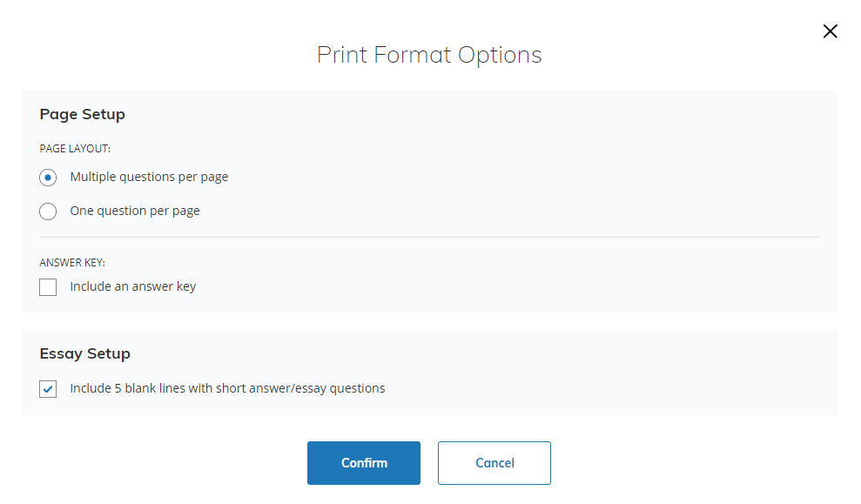Choose One question per page layout
Screen dimensions: 861x504
[x=48, y=211]
